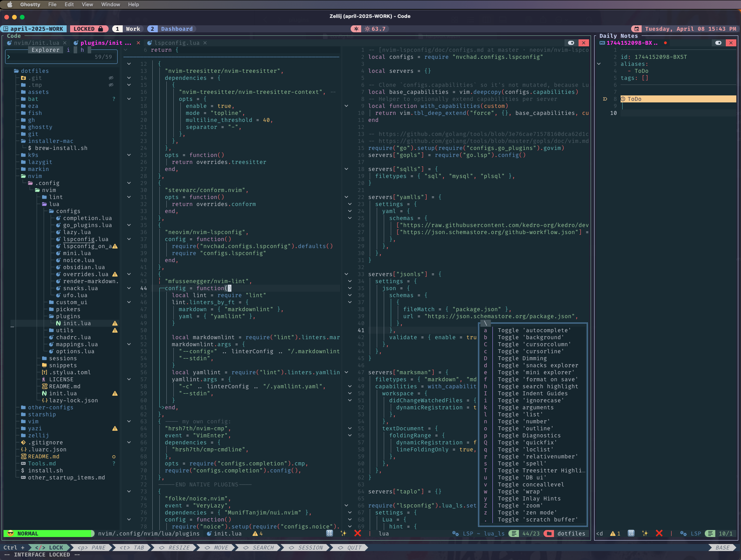Click the position icon beside 10/1
The width and height of the screenshot is (741, 560).
click(x=711, y=534)
